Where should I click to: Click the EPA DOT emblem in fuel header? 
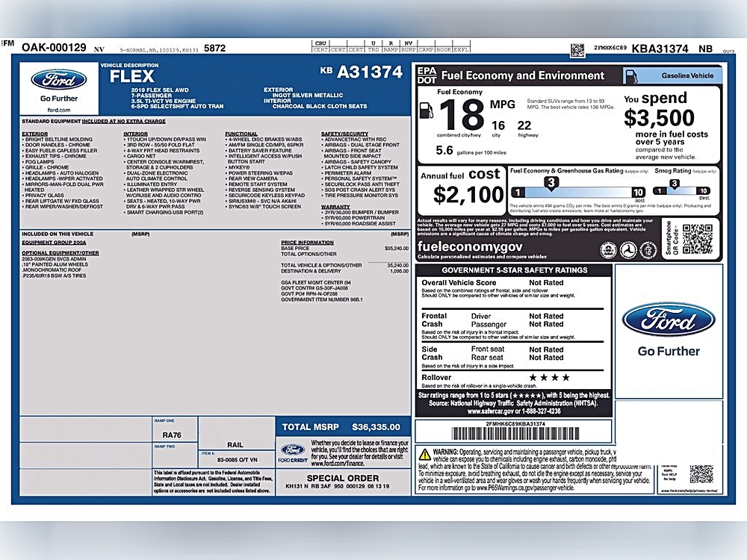427,75
